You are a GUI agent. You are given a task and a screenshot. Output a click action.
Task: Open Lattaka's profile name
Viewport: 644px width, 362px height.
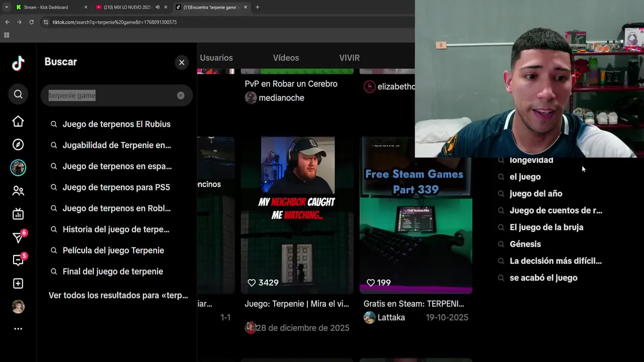[391, 317]
